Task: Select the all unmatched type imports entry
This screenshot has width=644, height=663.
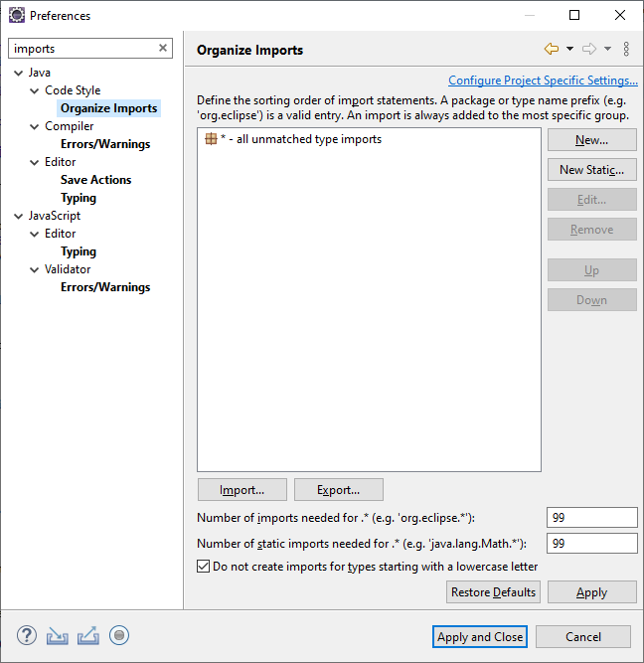Action: [293, 139]
